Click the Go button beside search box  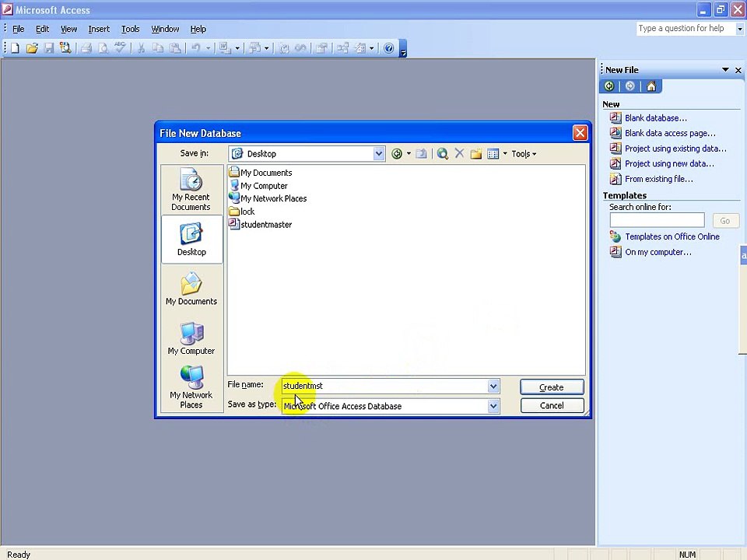(x=725, y=221)
